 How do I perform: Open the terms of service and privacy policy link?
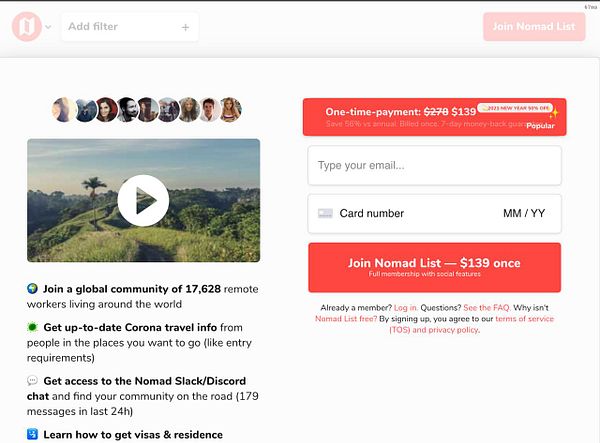pyautogui.click(x=471, y=324)
